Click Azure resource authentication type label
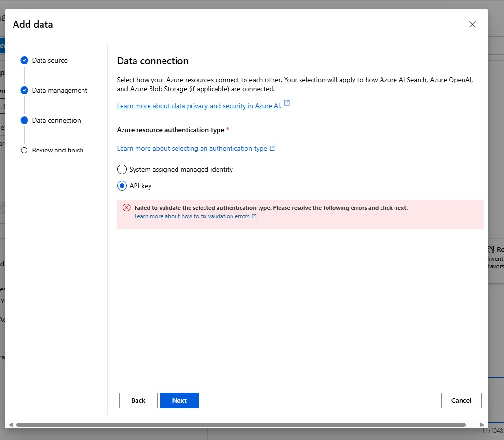This screenshot has width=504, height=440. pos(171,130)
